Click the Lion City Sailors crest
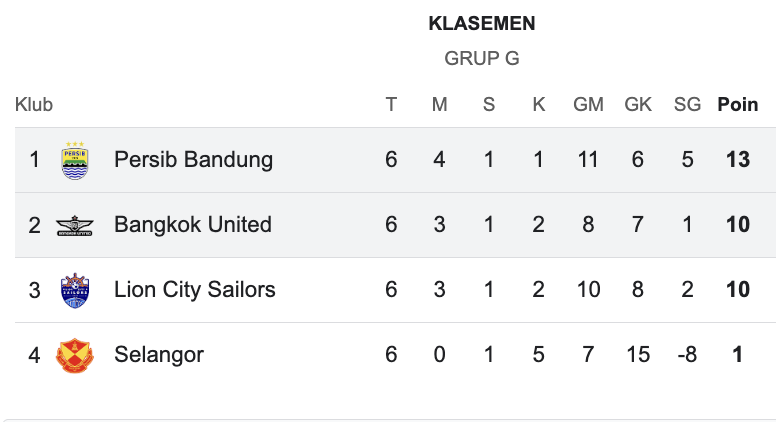 [x=75, y=290]
